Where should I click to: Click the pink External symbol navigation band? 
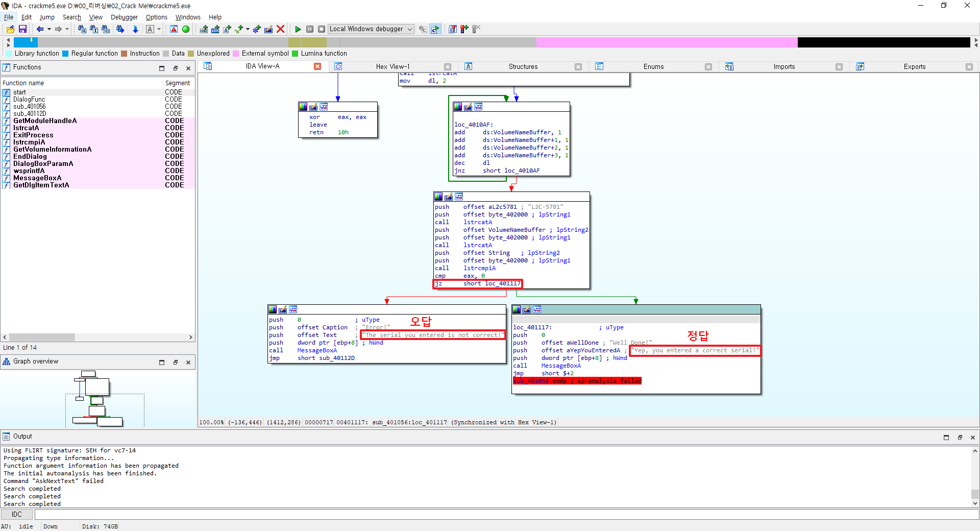click(667, 42)
